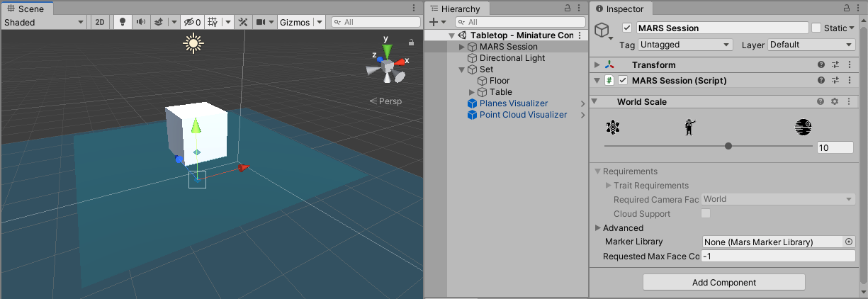
Task: Open the Layer dropdown set to Default
Action: coord(811,45)
